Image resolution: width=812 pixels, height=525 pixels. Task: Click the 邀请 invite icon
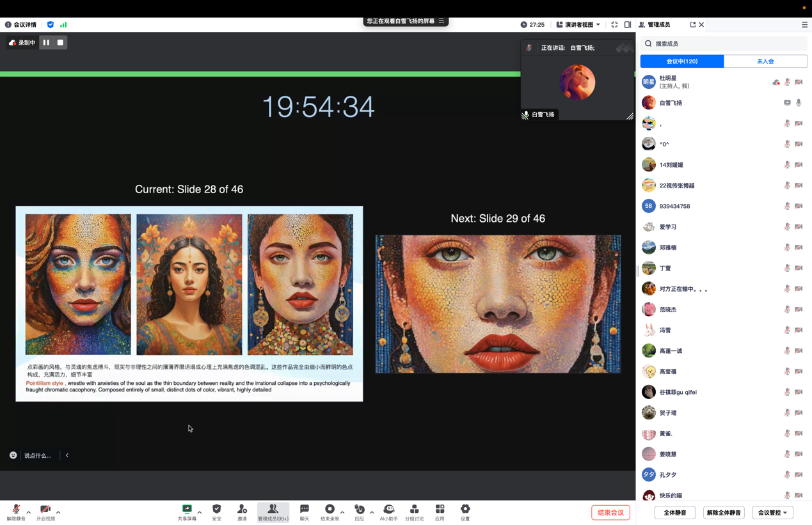pos(242,512)
